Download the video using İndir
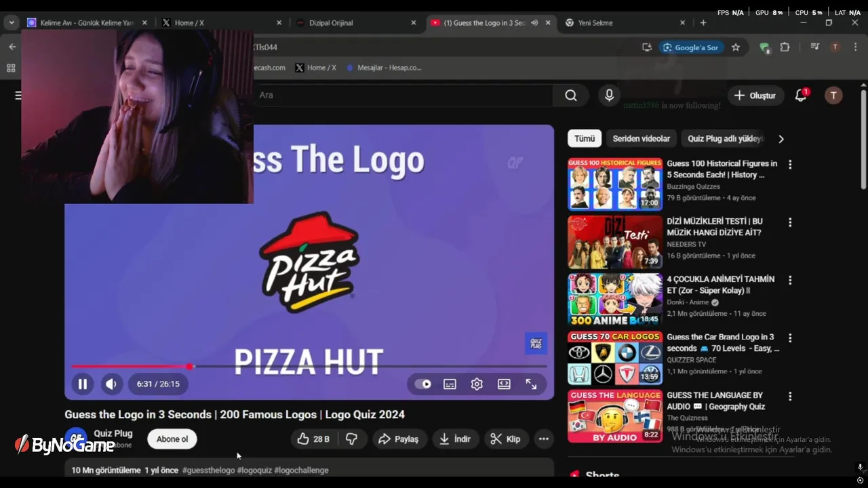Image resolution: width=868 pixels, height=488 pixels. point(454,439)
